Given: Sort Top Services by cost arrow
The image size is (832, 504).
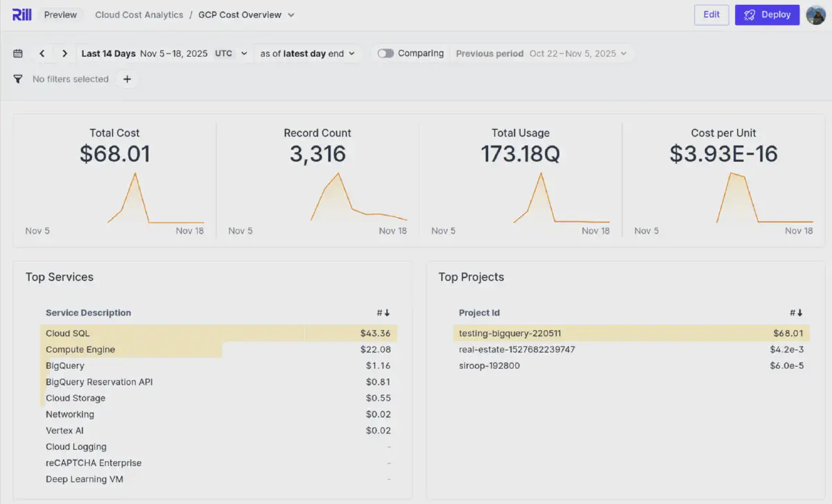Looking at the screenshot, I should [x=383, y=313].
